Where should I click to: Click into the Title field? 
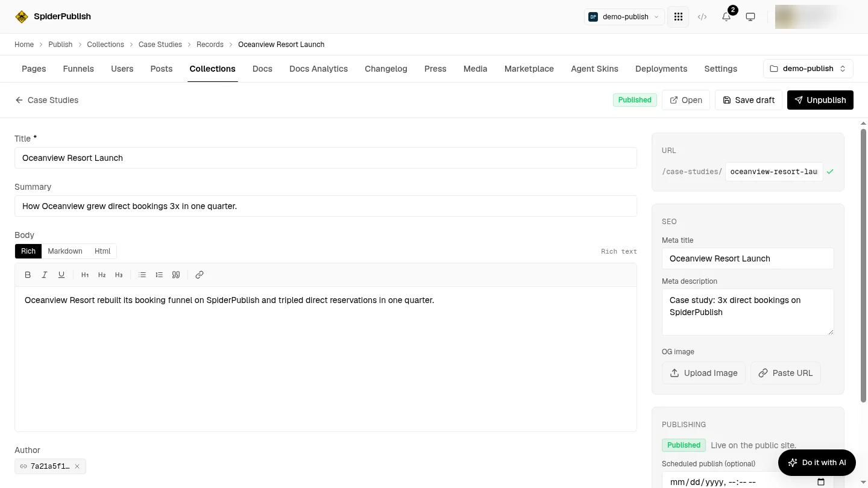tap(325, 158)
